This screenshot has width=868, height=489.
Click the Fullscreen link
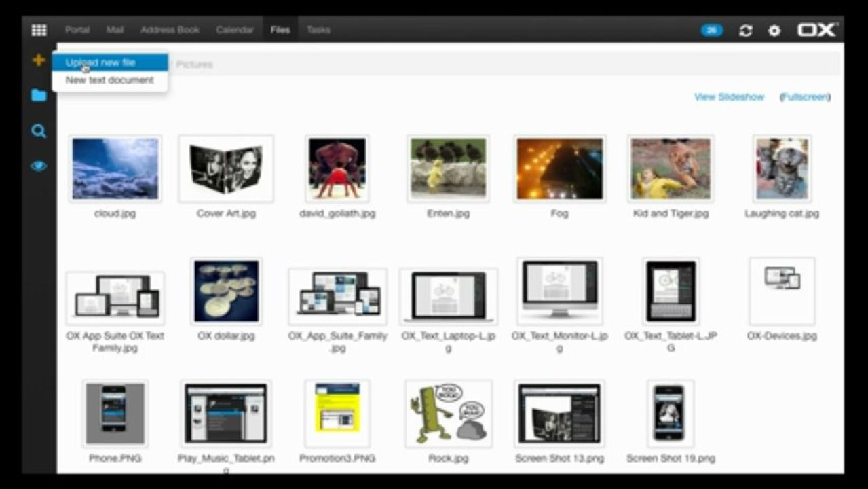tap(805, 97)
